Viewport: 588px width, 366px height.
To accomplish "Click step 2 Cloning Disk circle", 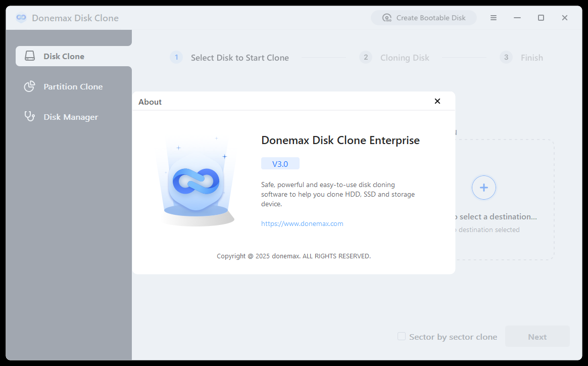I will tap(366, 58).
